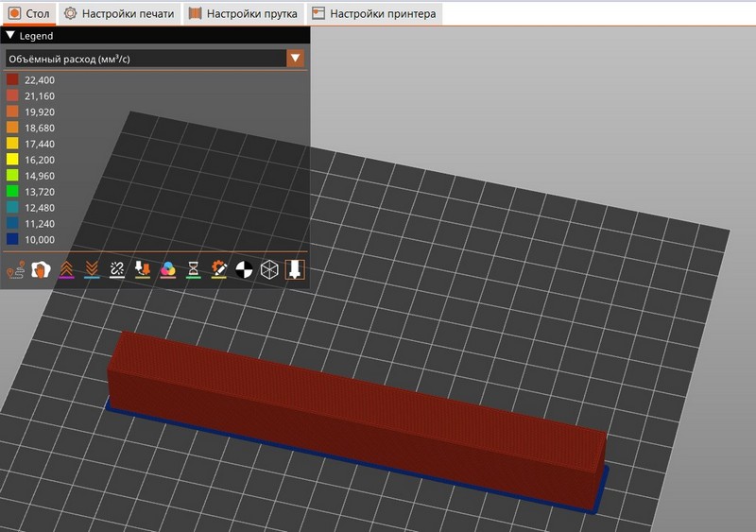
Task: Toggle seams visibility icon
Action: 117,270
